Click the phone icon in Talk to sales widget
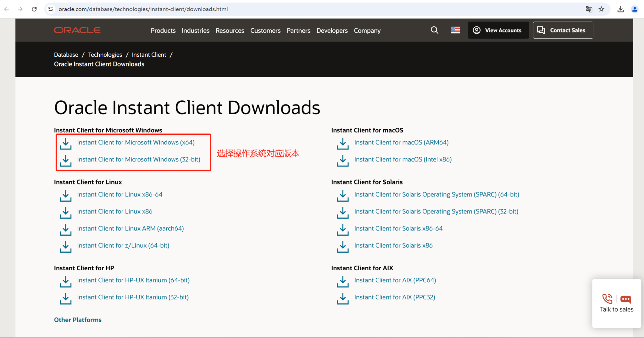 point(607,299)
